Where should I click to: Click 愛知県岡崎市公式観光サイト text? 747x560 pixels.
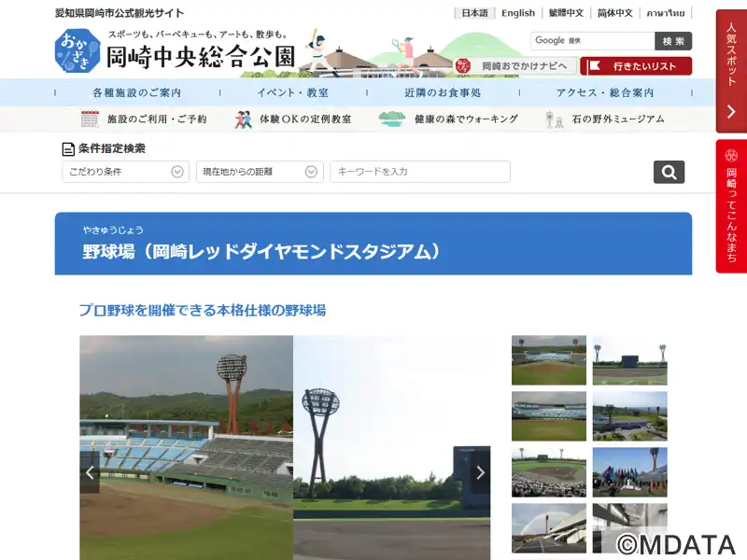tap(120, 13)
